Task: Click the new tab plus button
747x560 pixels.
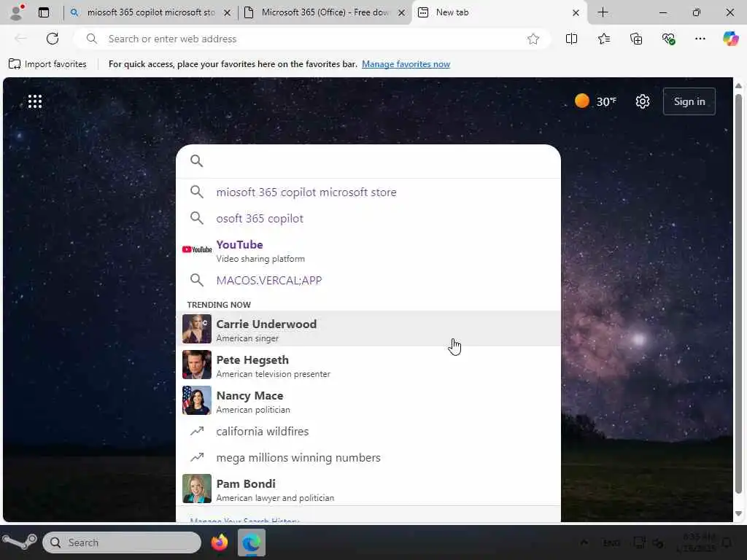Action: point(603,12)
